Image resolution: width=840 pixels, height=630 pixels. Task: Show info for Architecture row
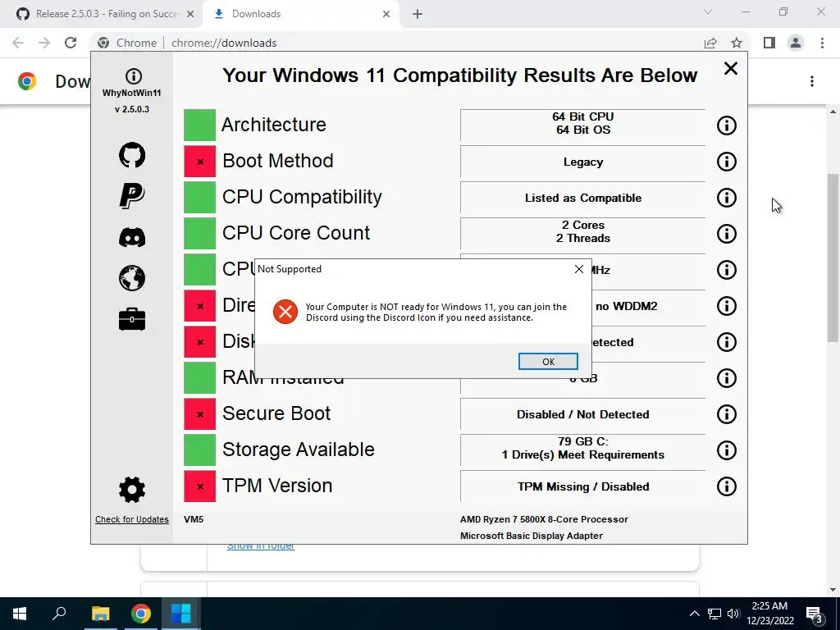click(x=727, y=126)
